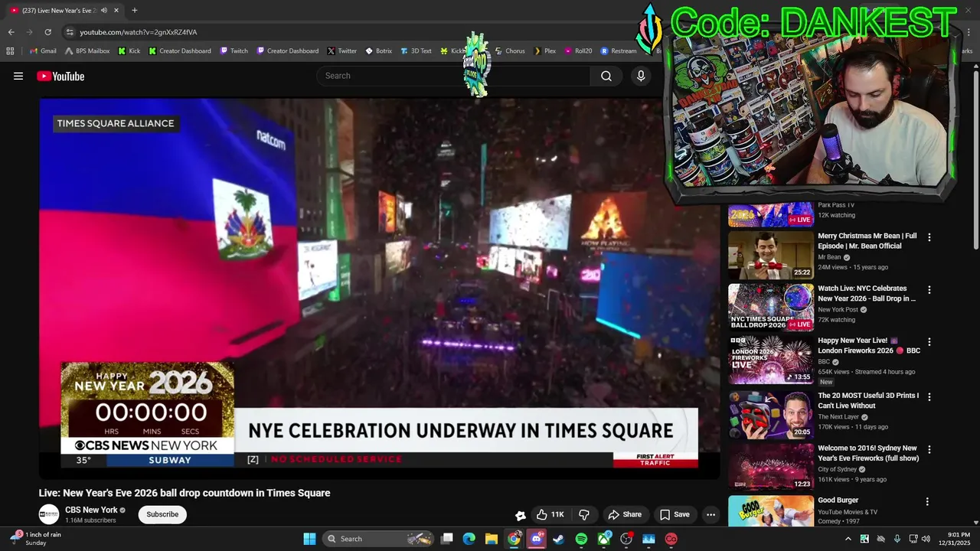Open Windows Start menu
Image resolution: width=980 pixels, height=551 pixels.
[309, 539]
